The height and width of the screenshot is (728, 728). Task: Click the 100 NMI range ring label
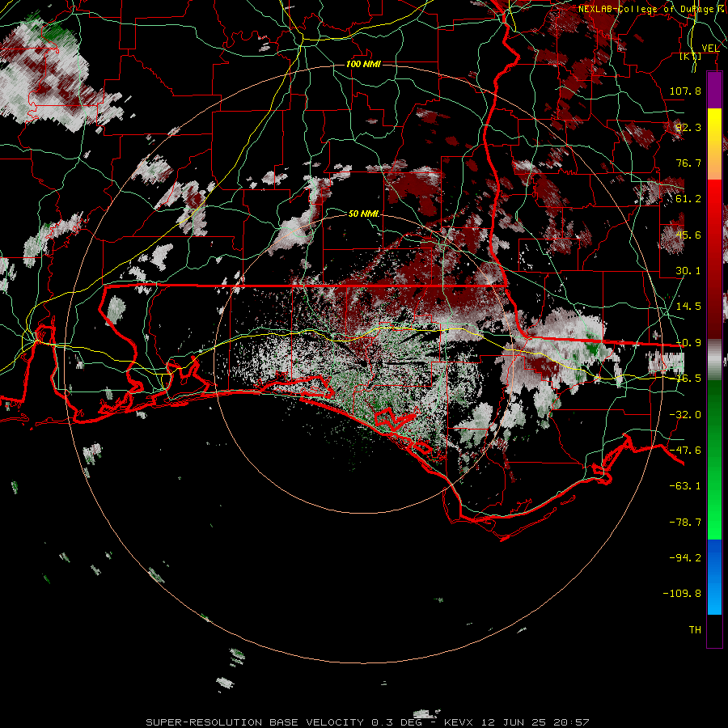363,64
